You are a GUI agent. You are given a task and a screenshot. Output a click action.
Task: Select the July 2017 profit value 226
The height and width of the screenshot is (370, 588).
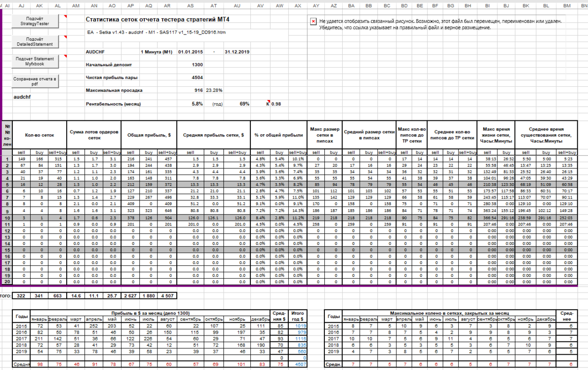pyautogui.click(x=149, y=339)
